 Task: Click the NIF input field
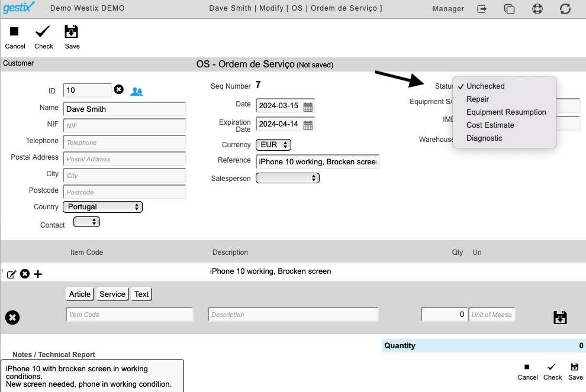coord(124,126)
